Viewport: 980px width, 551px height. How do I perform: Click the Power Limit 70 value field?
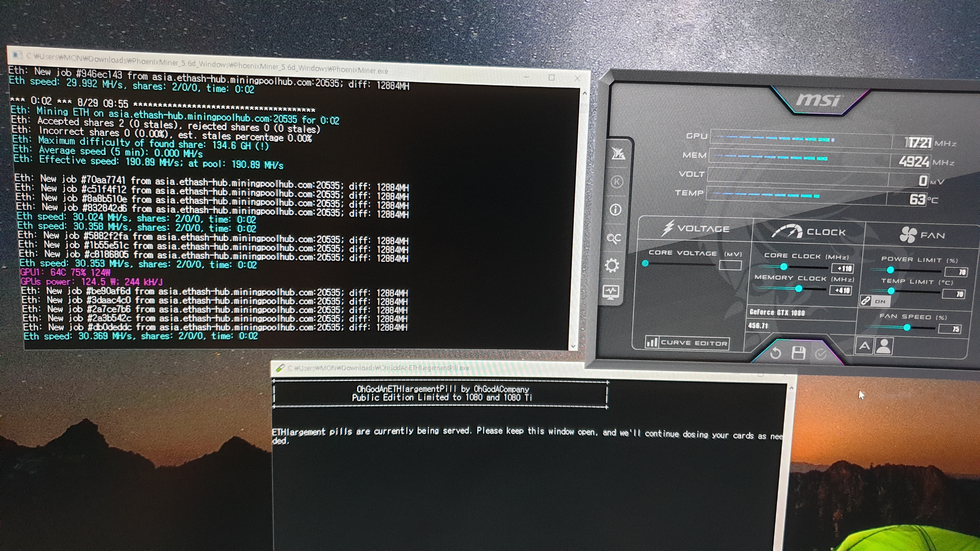pos(955,272)
